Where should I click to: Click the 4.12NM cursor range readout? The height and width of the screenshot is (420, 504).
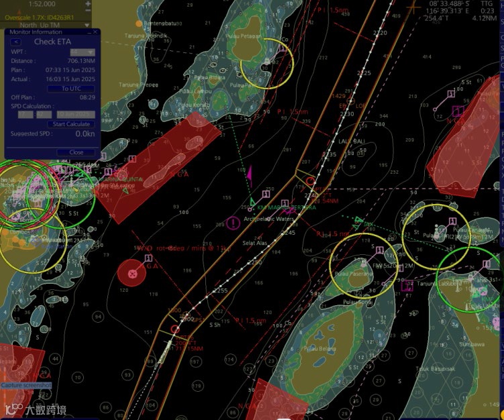[x=485, y=18]
